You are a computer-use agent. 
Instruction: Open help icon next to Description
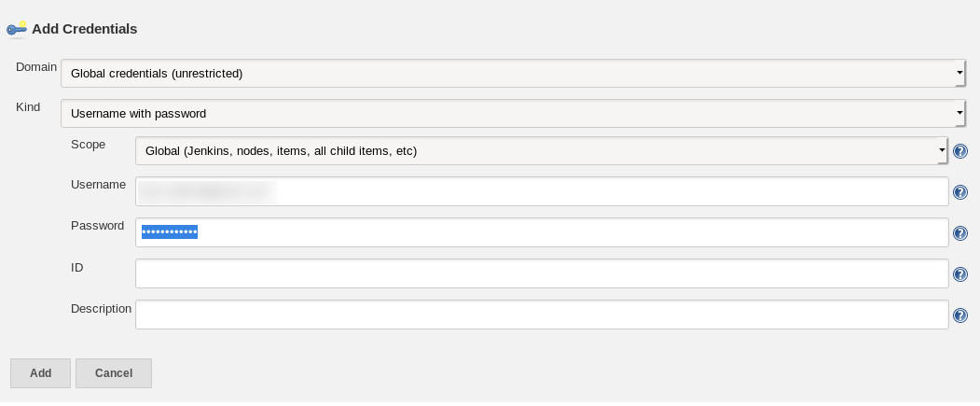[960, 315]
